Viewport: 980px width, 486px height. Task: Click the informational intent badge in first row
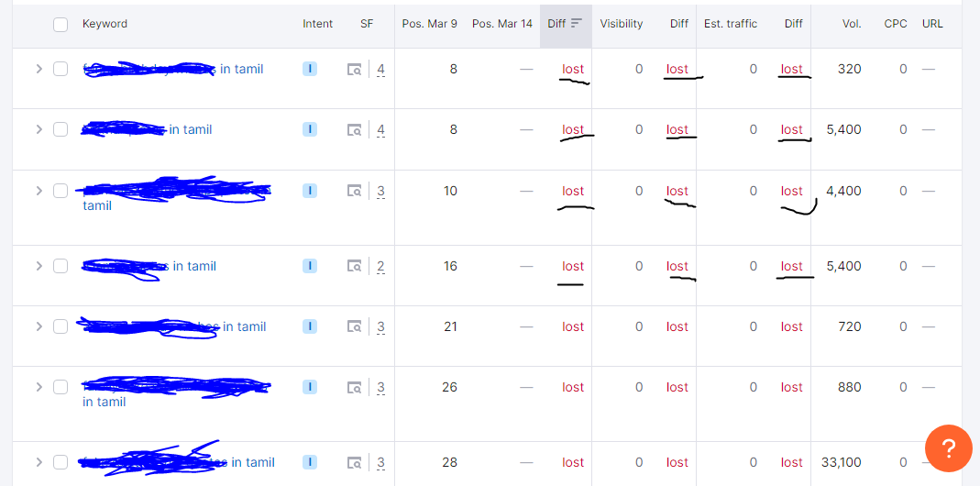coord(310,69)
